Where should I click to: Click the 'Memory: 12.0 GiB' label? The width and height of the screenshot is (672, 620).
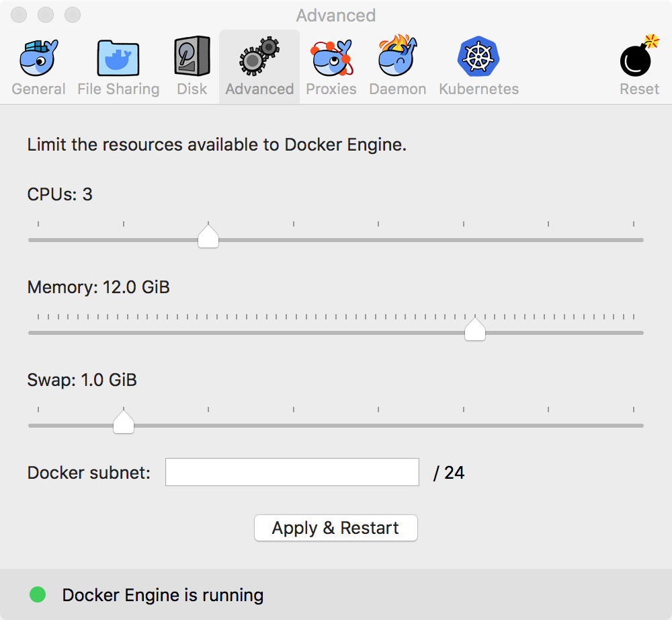(99, 287)
